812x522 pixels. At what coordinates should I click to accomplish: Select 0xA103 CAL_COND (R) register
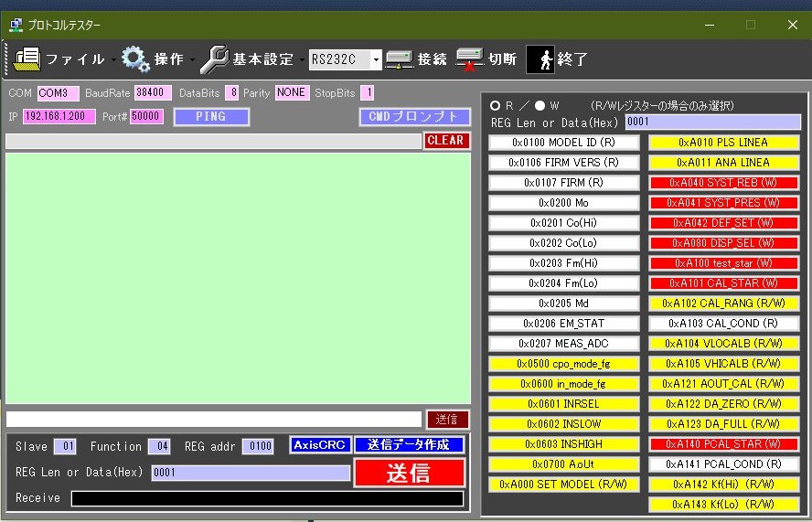724,325
